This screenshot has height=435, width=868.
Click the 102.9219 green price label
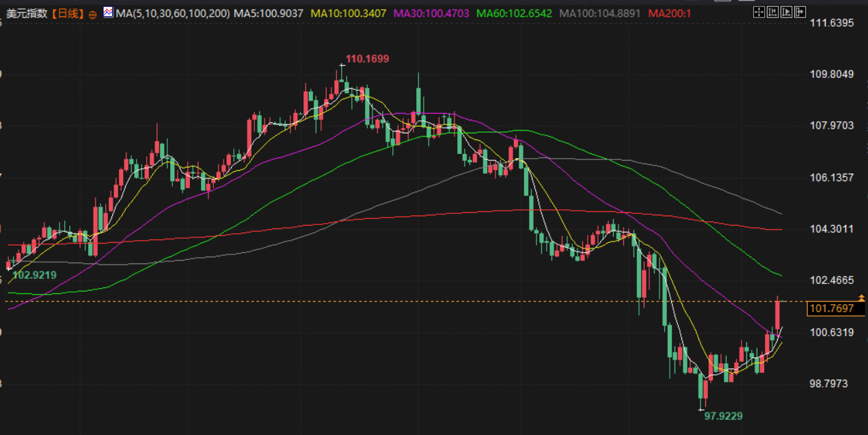pos(35,275)
